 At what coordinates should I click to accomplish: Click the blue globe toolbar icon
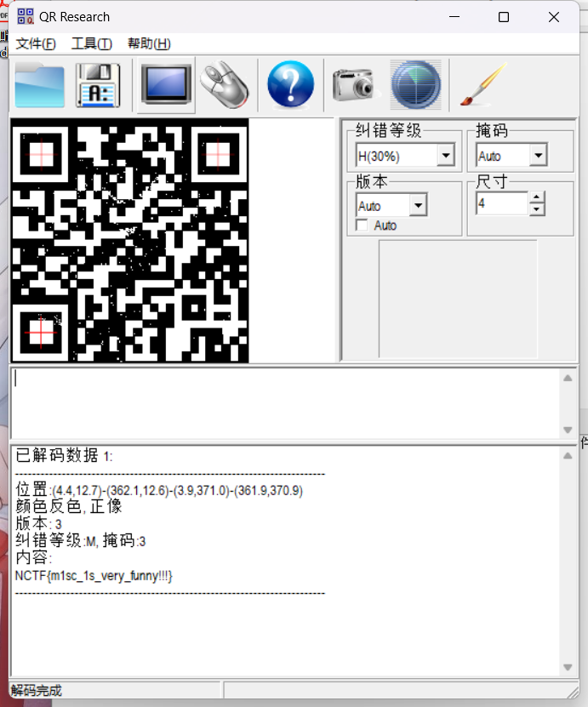pyautogui.click(x=415, y=85)
